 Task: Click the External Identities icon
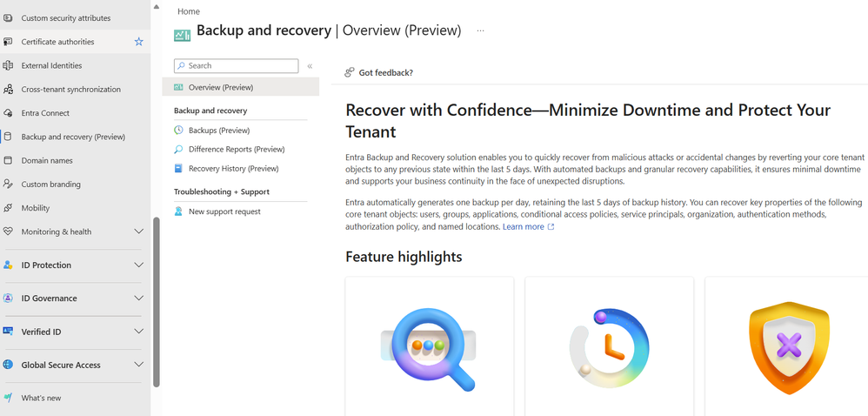tap(8, 66)
